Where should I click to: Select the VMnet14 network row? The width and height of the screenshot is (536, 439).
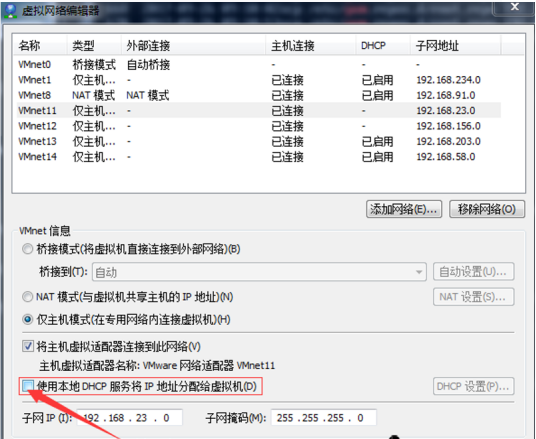coord(259,157)
